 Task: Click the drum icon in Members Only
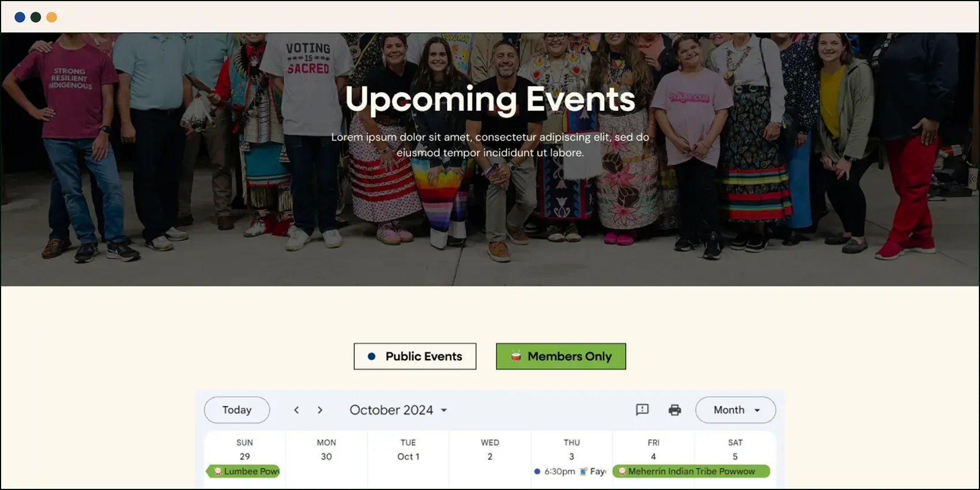tap(516, 356)
